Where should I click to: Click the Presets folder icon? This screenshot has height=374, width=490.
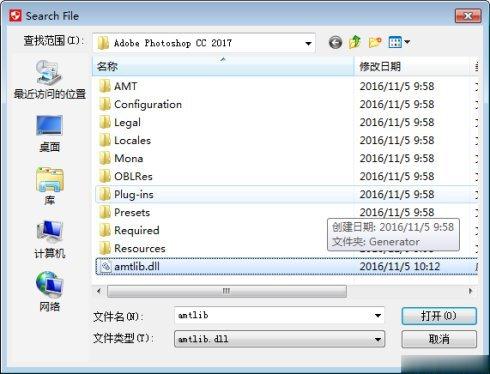(105, 212)
